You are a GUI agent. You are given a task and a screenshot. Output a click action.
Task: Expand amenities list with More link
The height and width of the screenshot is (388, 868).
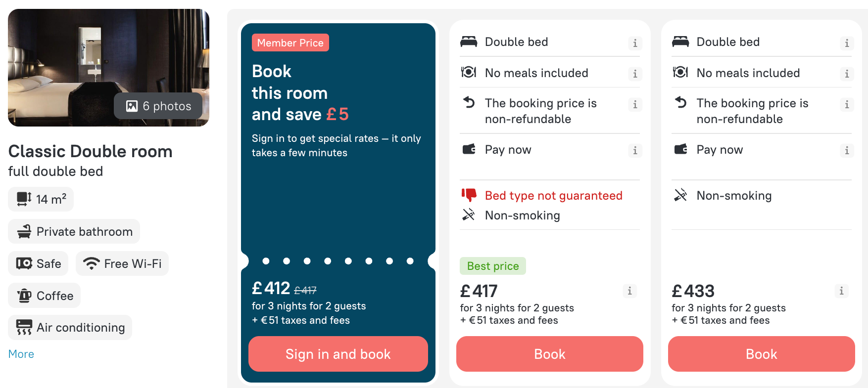click(x=21, y=354)
